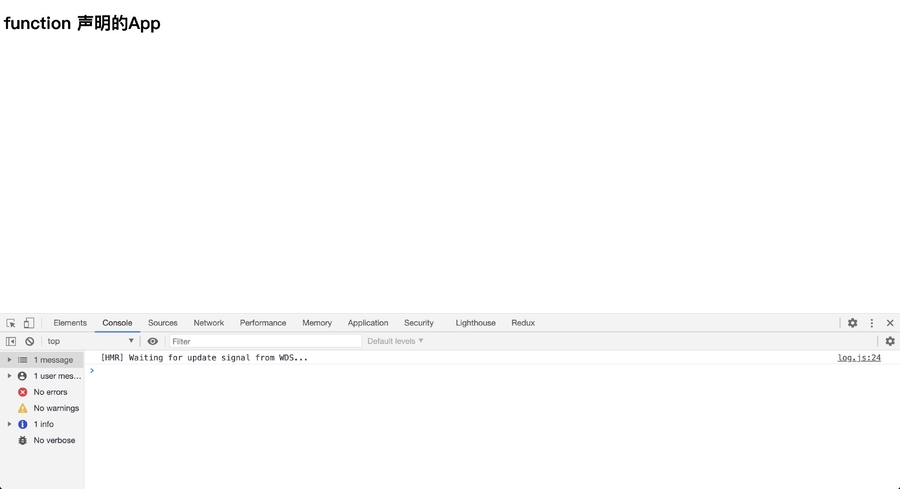
Task: Activate the inspect element picker icon
Action: tap(11, 323)
